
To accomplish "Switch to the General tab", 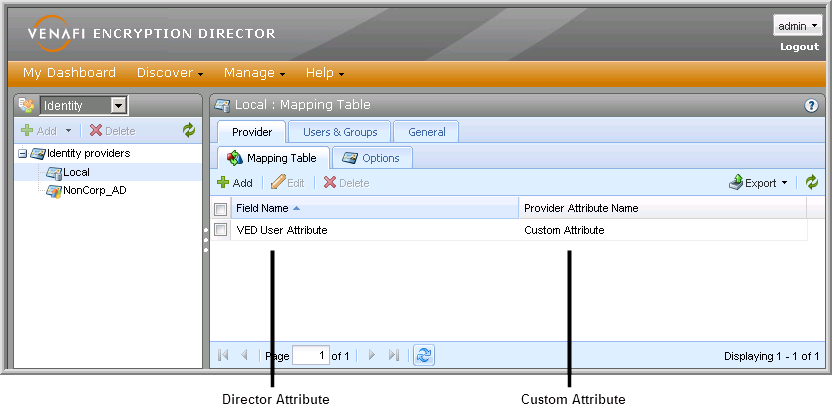I will click(x=427, y=132).
